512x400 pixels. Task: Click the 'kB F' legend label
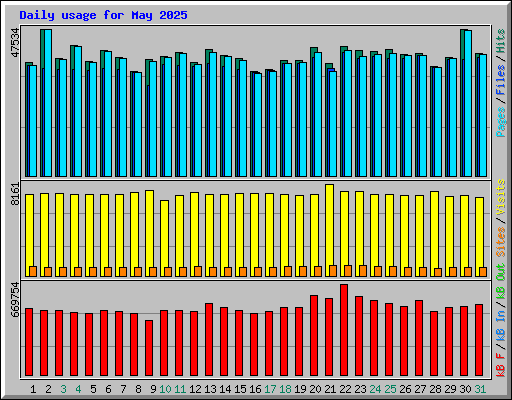pos(501,365)
